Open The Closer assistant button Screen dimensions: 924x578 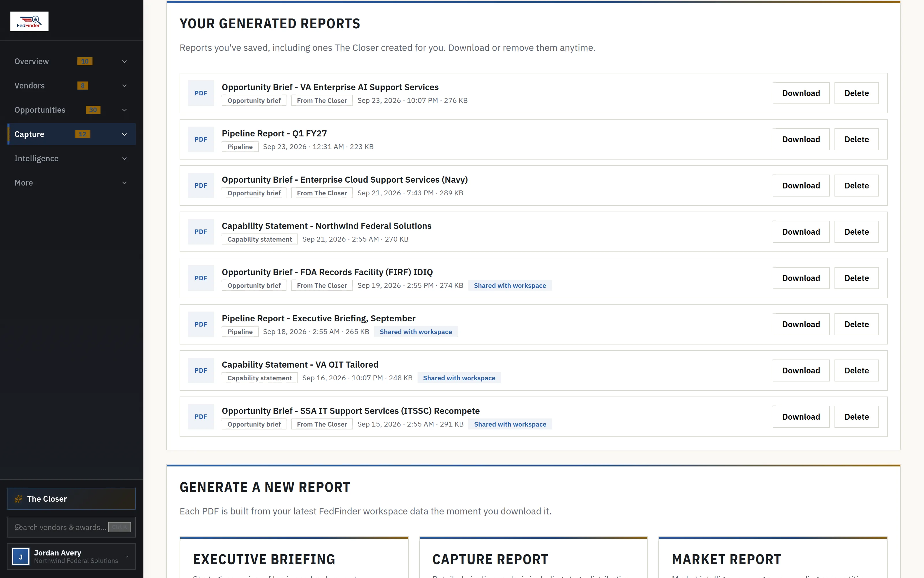point(71,499)
